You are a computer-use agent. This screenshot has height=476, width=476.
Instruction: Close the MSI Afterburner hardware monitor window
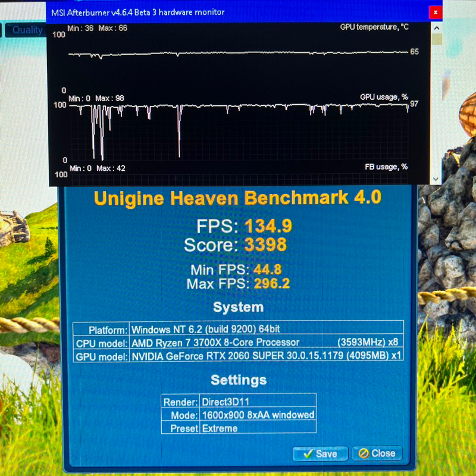(436, 12)
